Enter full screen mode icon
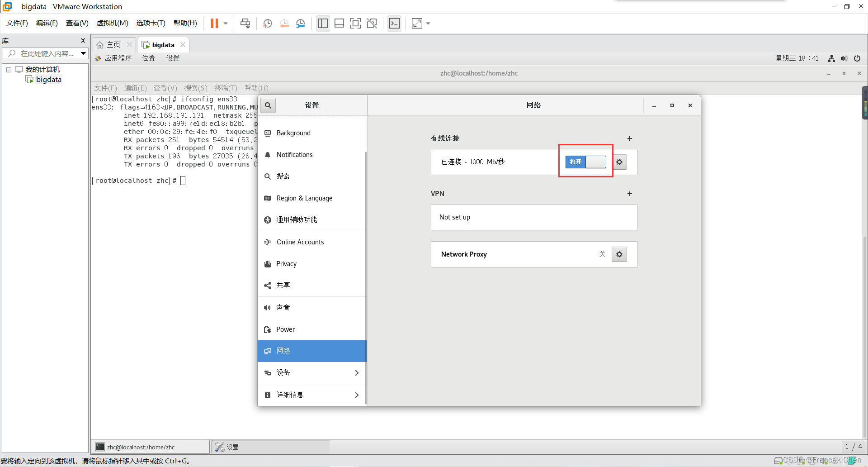 pos(355,23)
